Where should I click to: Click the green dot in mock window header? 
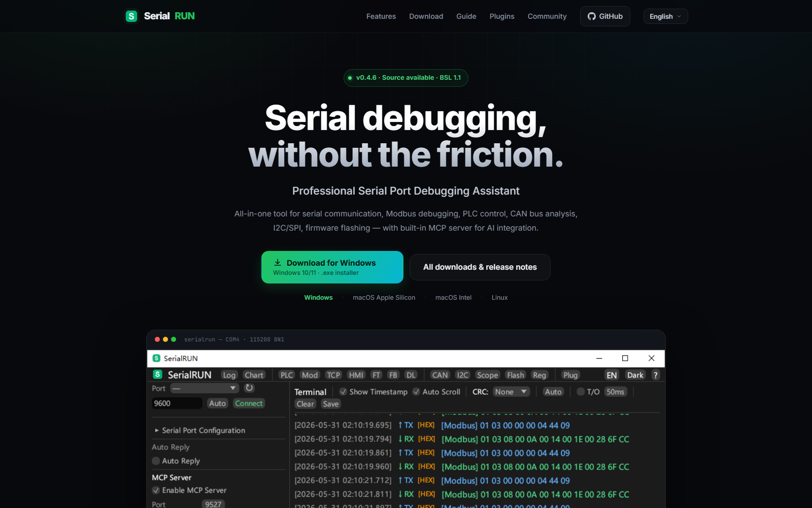click(x=174, y=339)
